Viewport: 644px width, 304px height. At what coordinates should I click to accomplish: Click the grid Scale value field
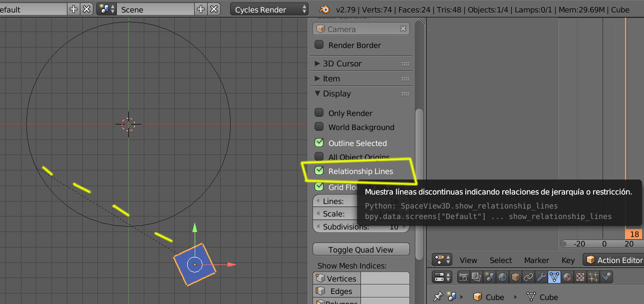[x=361, y=213]
